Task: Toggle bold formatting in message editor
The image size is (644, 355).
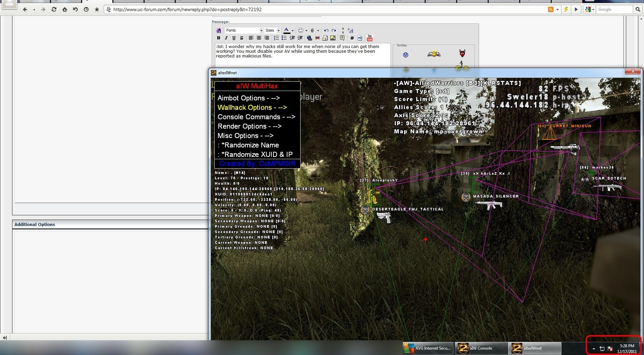Action: (x=218, y=38)
